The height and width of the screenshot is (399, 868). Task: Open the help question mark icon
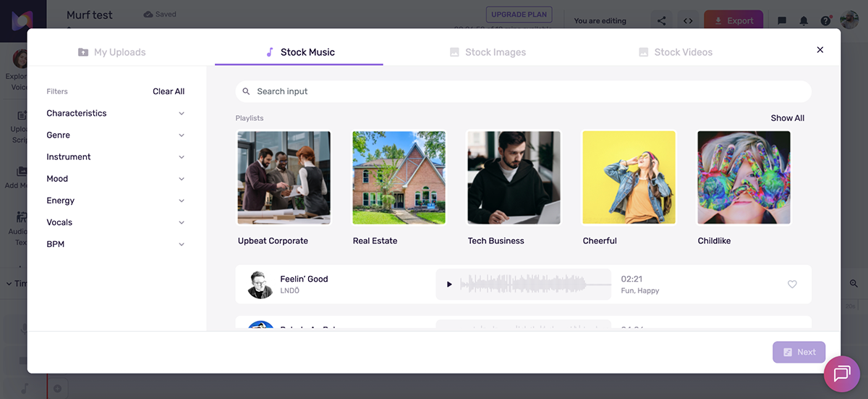point(825,21)
